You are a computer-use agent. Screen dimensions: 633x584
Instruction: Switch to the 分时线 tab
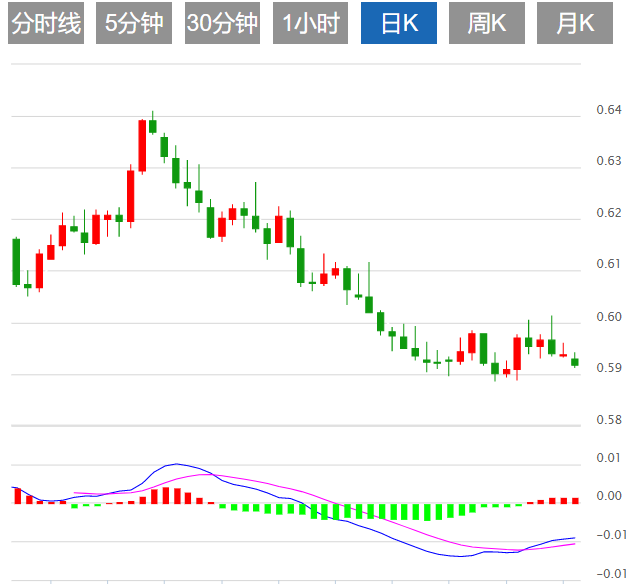tap(46, 23)
